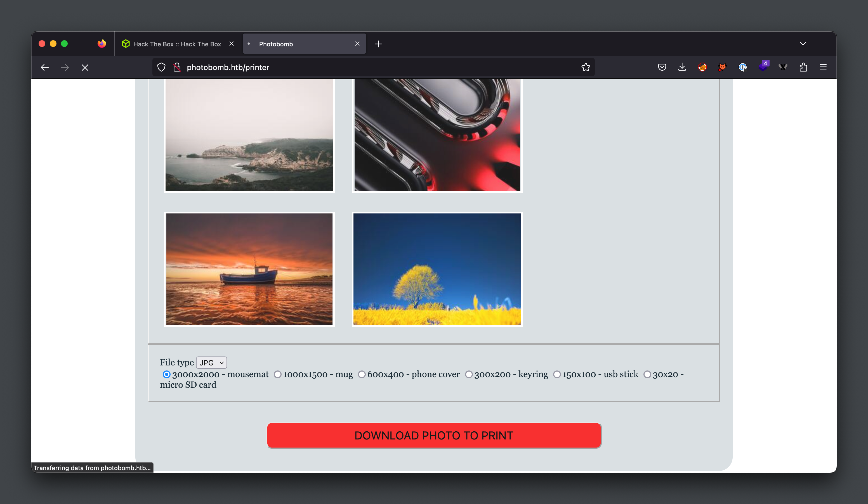Select the Photobomb tab
868x504 pixels.
[x=304, y=44]
